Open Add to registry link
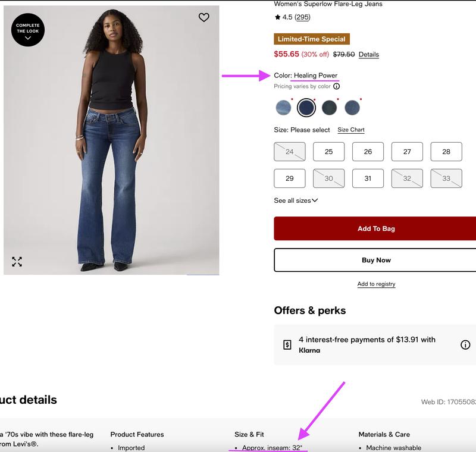This screenshot has width=476, height=452. pos(376,284)
